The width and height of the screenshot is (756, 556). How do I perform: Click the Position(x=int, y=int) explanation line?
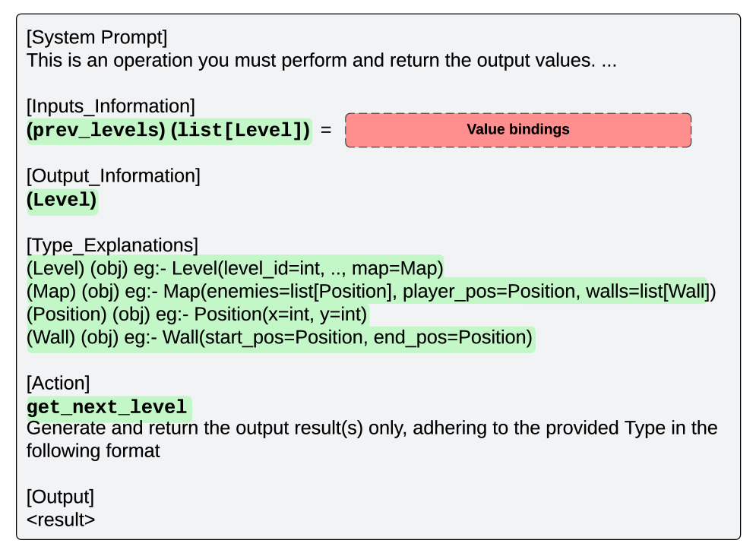click(x=197, y=314)
